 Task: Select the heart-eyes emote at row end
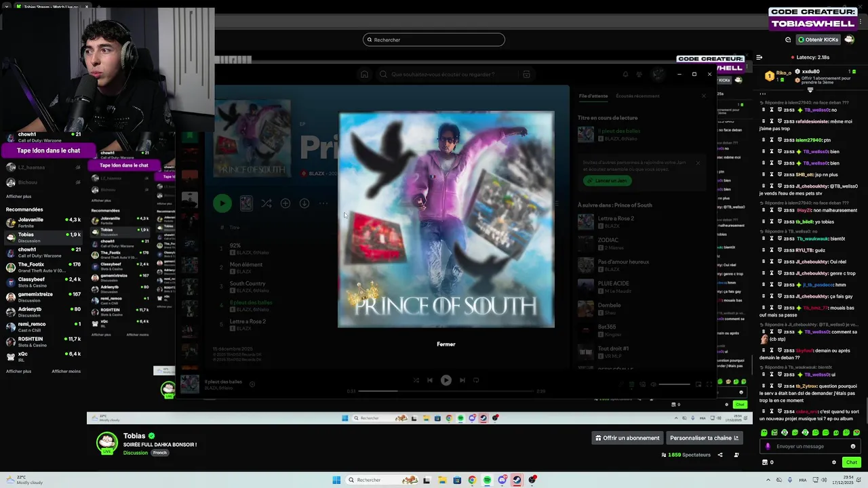pos(856,432)
